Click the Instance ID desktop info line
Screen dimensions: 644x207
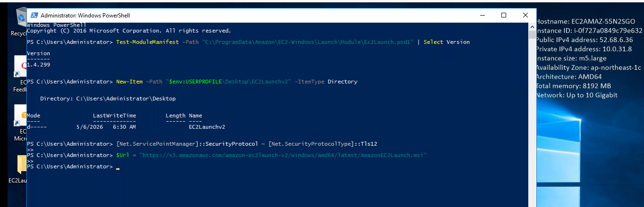click(589, 31)
